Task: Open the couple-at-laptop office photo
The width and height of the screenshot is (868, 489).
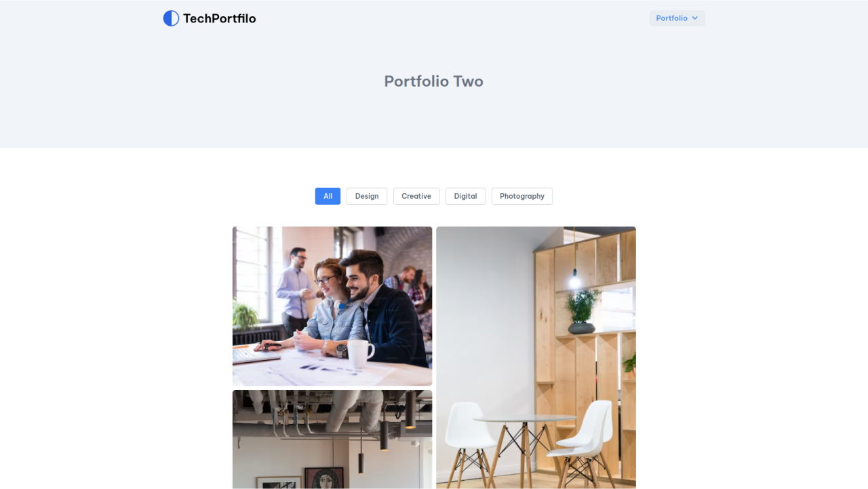Action: tap(332, 306)
